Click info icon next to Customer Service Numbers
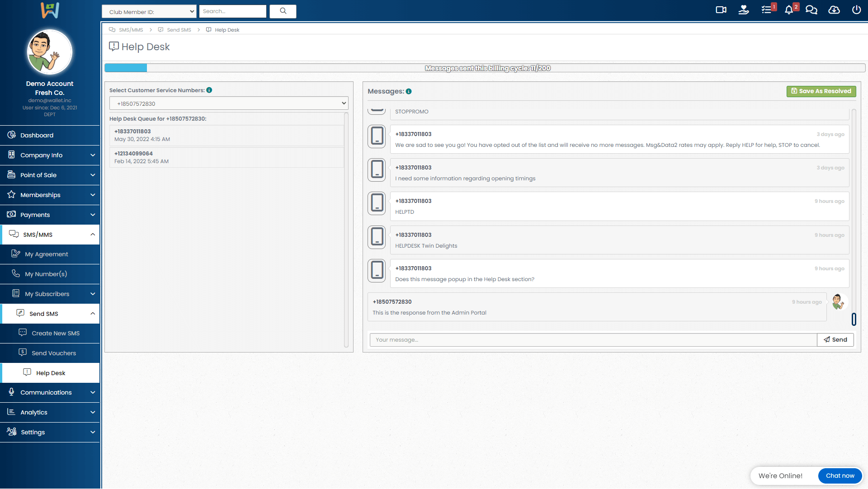 209,90
